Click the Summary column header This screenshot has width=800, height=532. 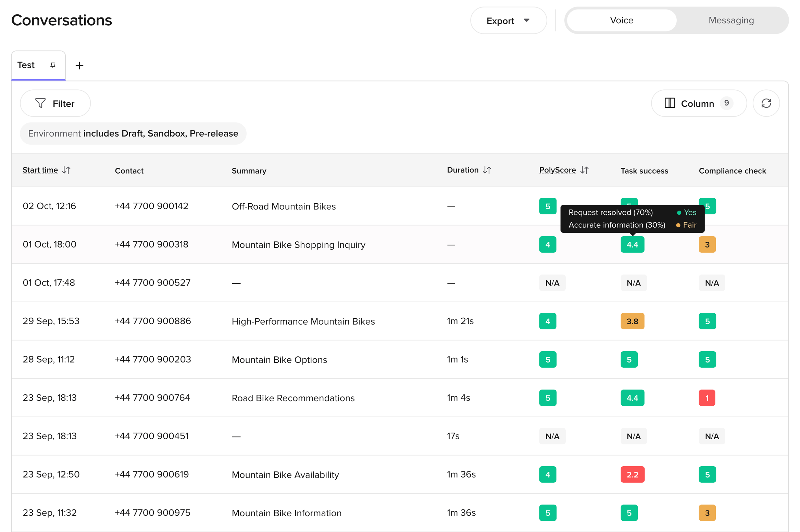coord(249,171)
